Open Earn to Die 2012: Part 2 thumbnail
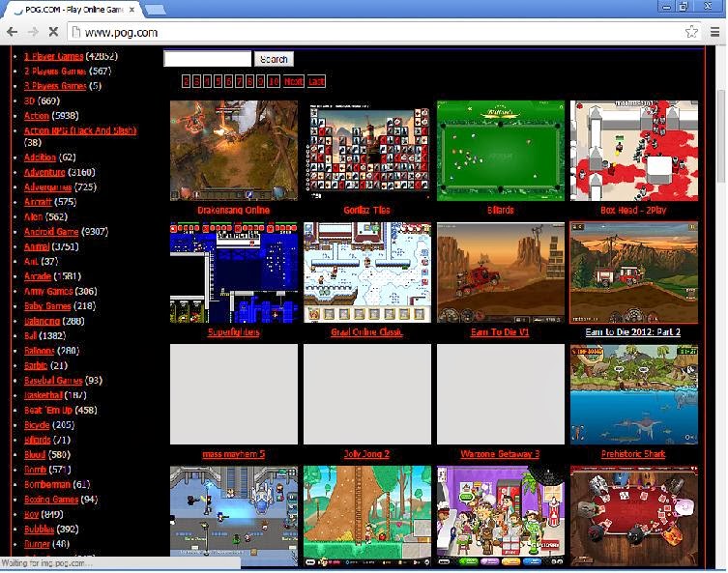The image size is (728, 573). point(634,272)
